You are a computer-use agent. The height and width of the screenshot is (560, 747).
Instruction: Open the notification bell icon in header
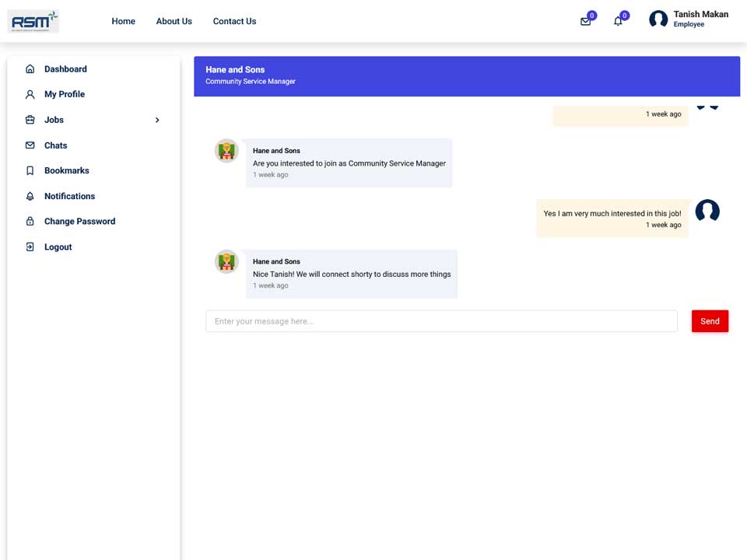click(x=618, y=22)
